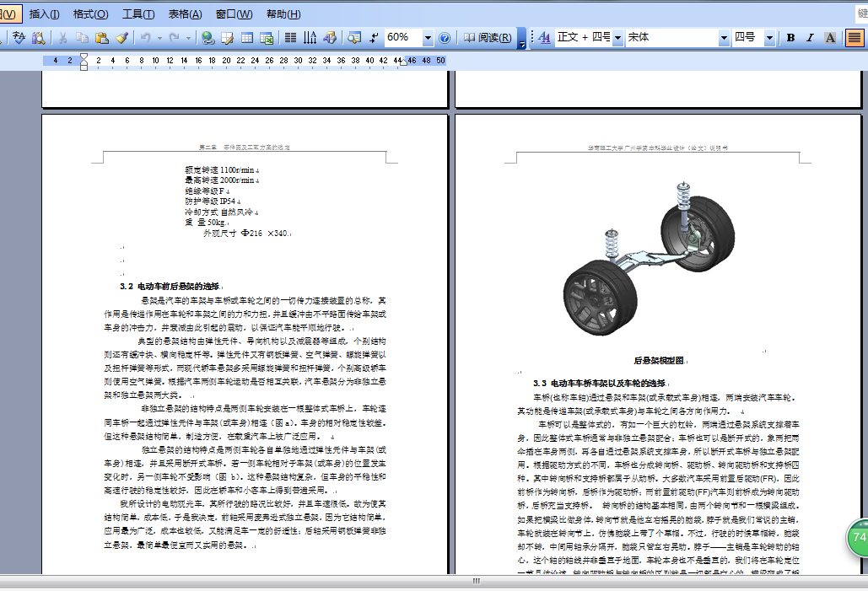The width and height of the screenshot is (868, 591).
Task: Open the 插入(I) menu
Action: click(x=44, y=13)
